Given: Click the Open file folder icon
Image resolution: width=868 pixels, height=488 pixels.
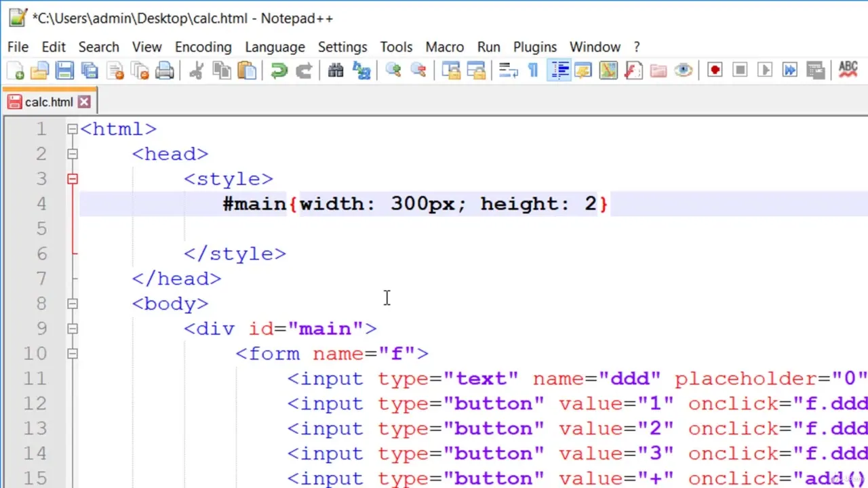Looking at the screenshot, I should pyautogui.click(x=40, y=70).
